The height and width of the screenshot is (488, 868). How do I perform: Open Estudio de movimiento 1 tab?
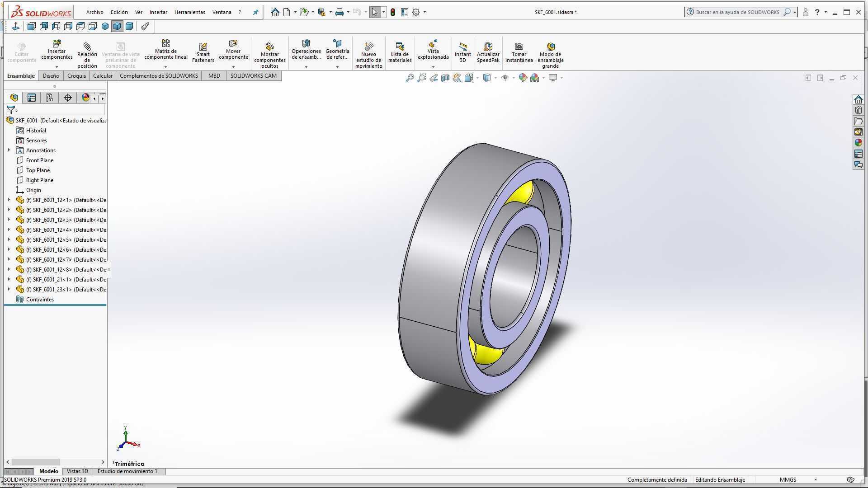pos(127,471)
